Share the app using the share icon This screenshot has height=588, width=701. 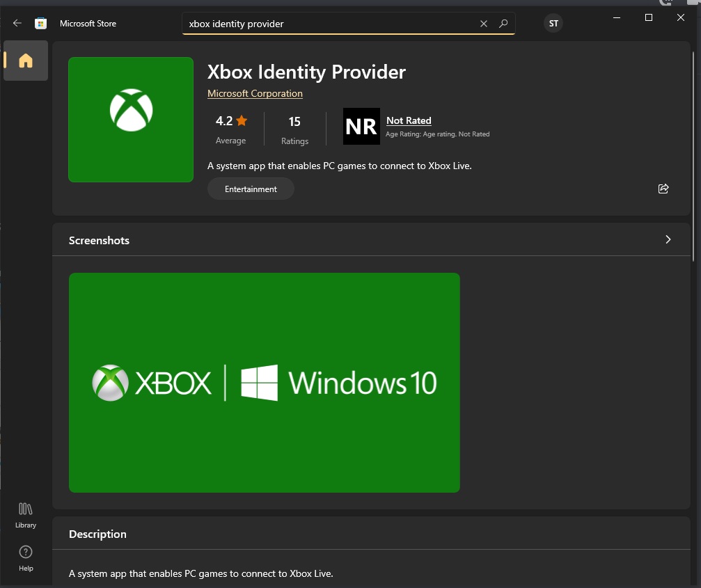[663, 189]
